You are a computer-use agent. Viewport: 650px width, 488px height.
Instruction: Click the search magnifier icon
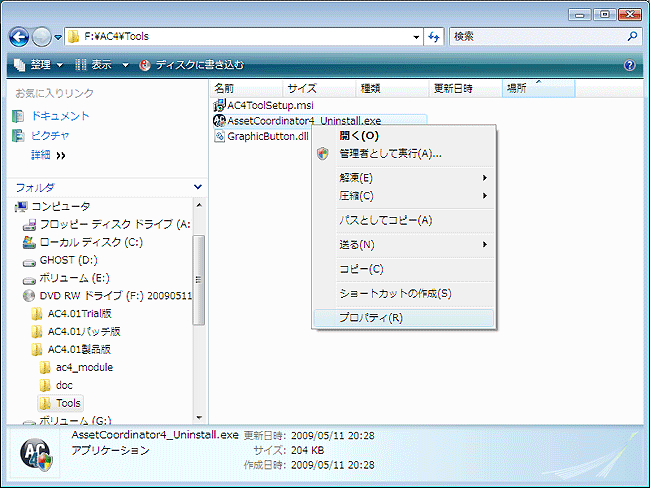click(x=632, y=36)
